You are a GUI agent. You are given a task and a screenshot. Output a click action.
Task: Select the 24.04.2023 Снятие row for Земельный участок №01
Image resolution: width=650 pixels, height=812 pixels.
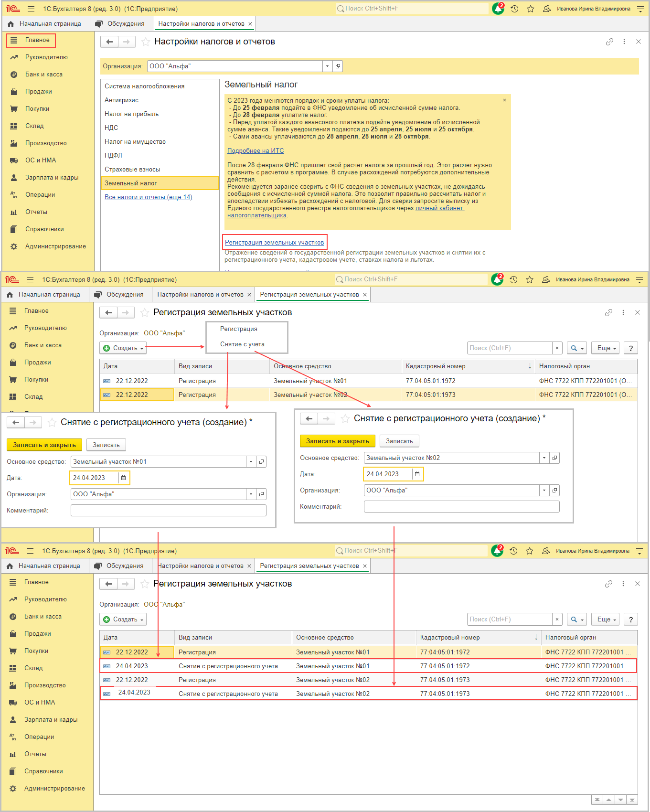pos(369,666)
